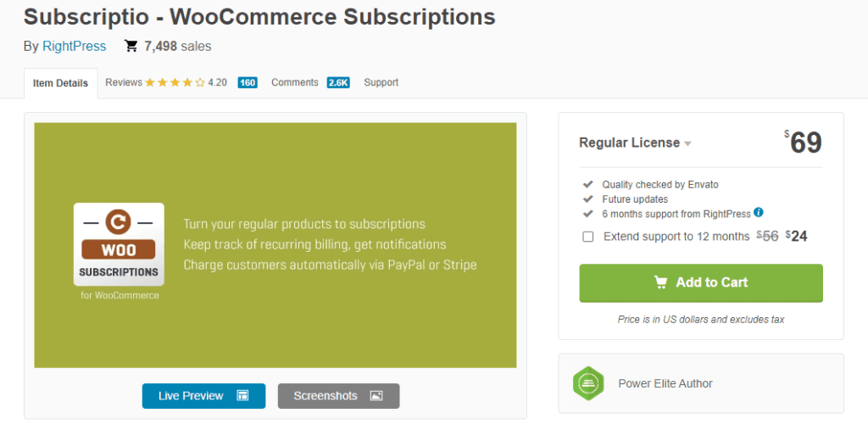Click the Live Preview window icon
The width and height of the screenshot is (868, 430).
[x=242, y=396]
